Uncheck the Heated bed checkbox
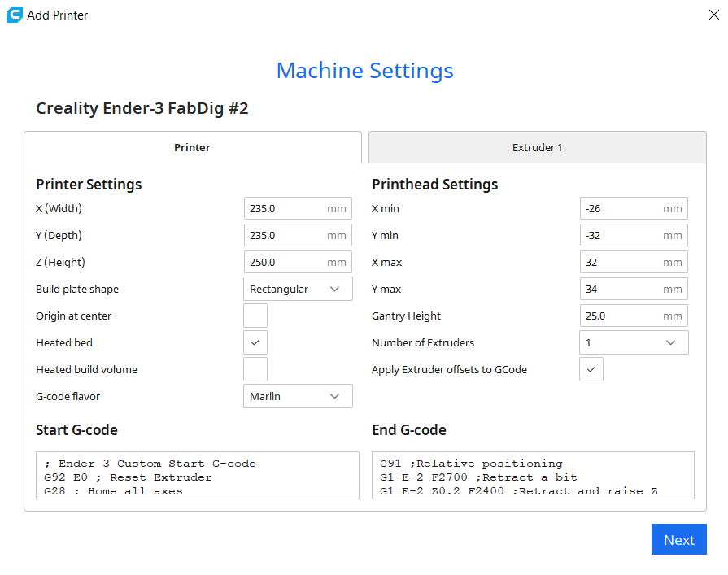The height and width of the screenshot is (575, 728). [x=255, y=343]
